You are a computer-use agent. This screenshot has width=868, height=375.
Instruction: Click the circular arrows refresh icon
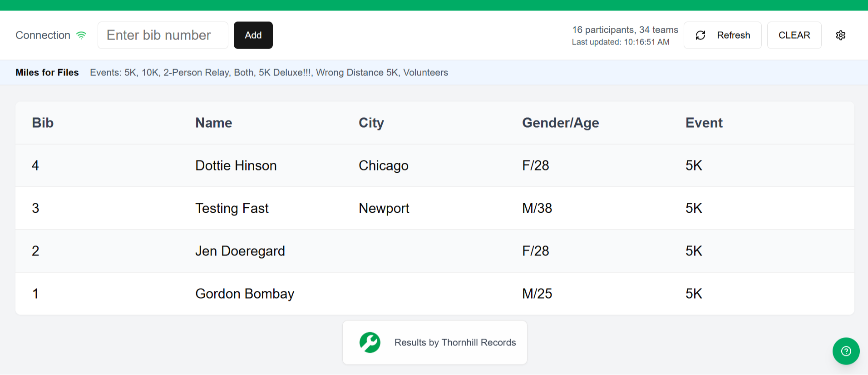(700, 35)
